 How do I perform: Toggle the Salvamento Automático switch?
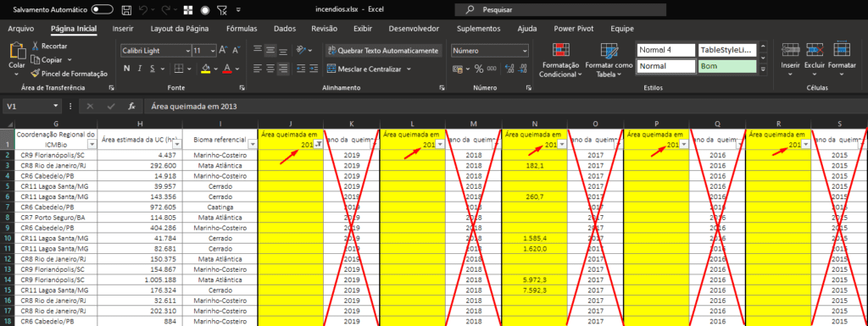click(103, 10)
